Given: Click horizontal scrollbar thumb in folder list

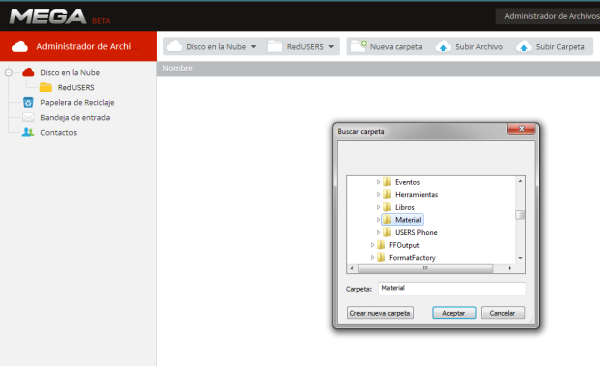Looking at the screenshot, I should (x=425, y=268).
